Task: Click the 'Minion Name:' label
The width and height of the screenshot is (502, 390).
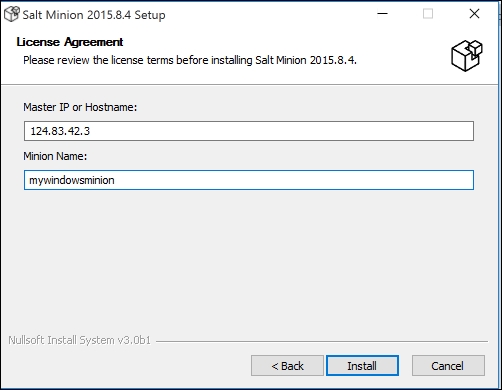Action: pos(55,156)
